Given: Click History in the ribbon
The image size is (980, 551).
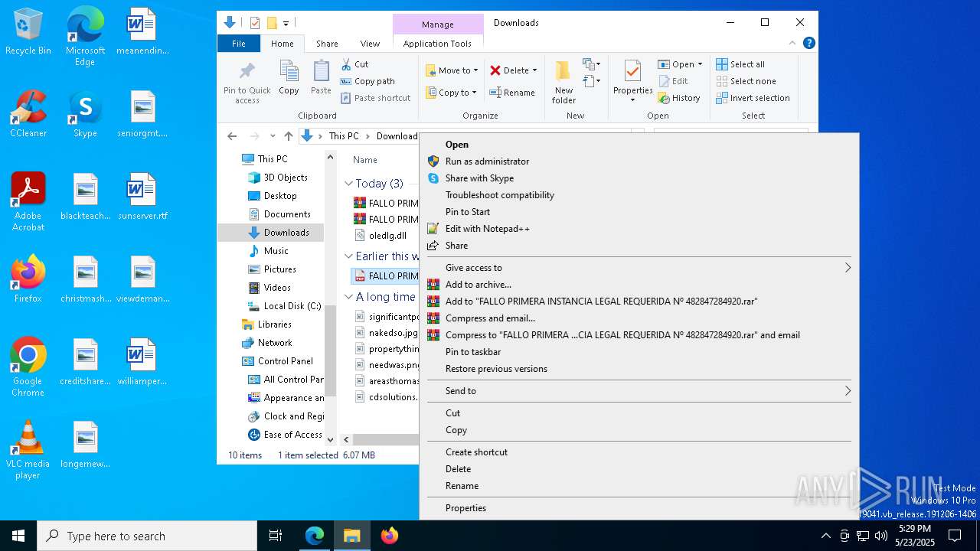Looking at the screenshot, I should point(679,98).
